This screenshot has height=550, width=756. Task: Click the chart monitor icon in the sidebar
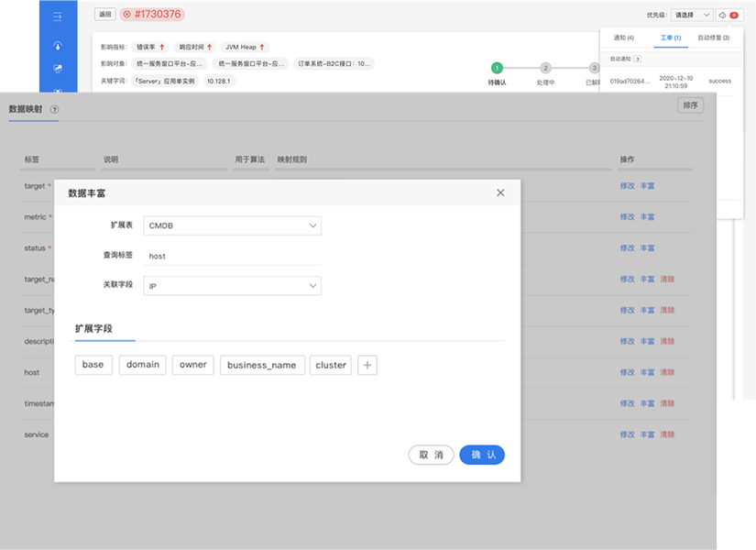(x=58, y=69)
